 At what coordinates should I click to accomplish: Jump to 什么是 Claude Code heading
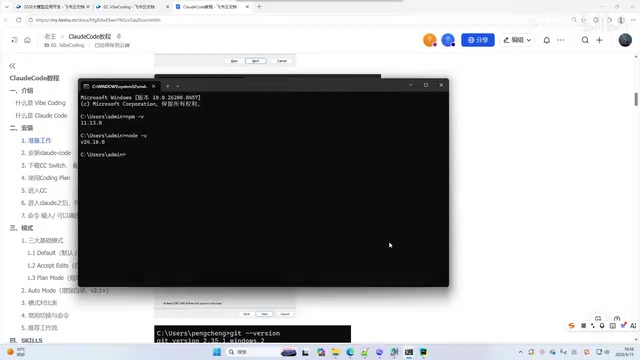pos(41,116)
